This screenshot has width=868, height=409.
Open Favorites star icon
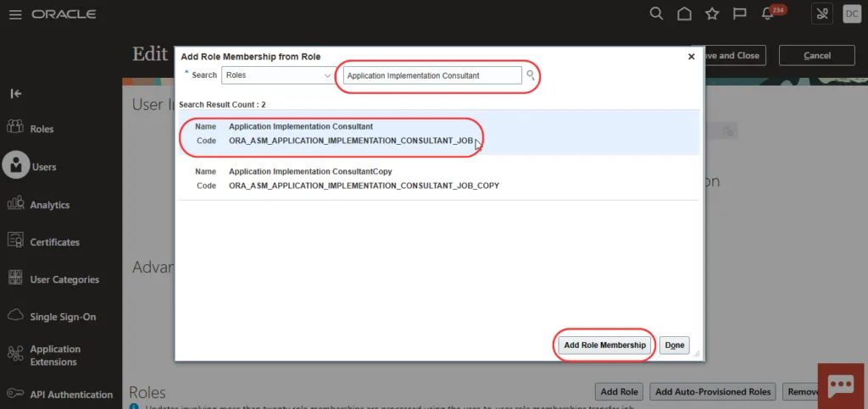(x=712, y=14)
